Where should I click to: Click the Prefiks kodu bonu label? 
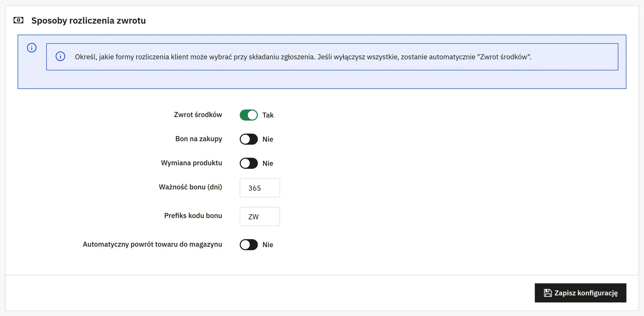[x=193, y=215]
